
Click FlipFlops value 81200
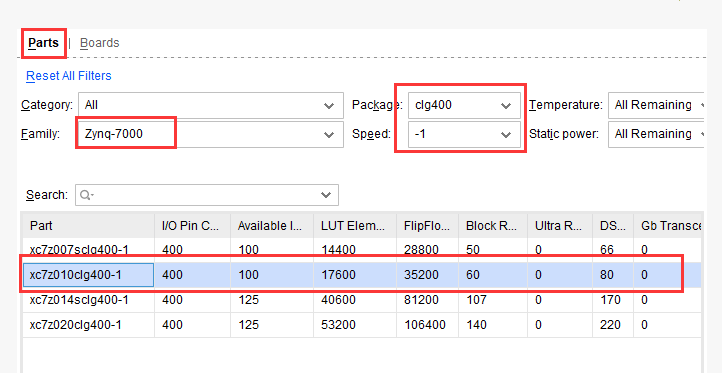(421, 300)
